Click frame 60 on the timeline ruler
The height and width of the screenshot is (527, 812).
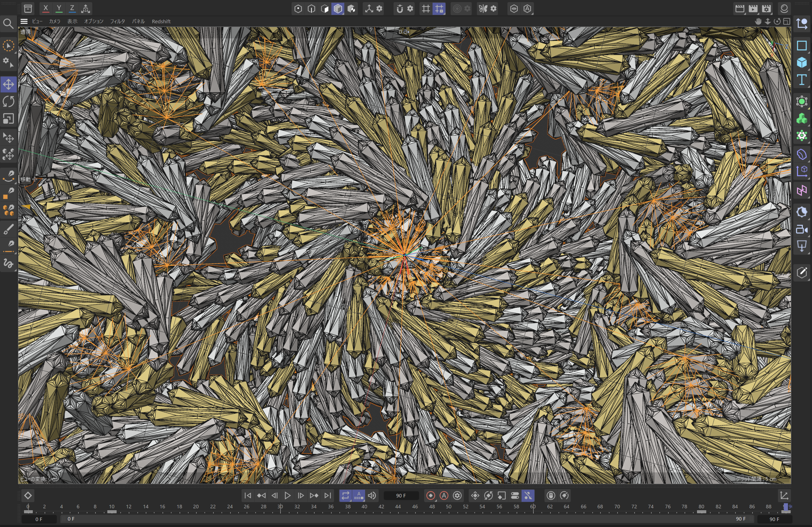tap(533, 506)
